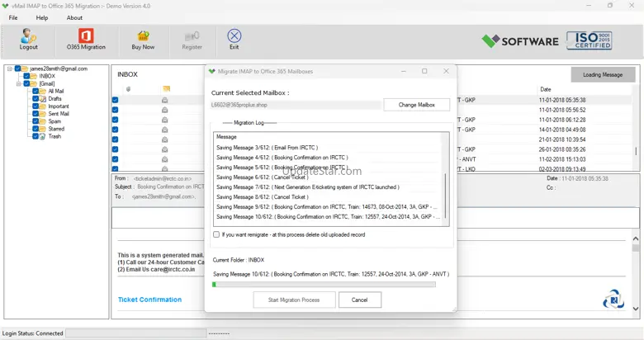This screenshot has width=644, height=340.
Task: Click the Logout toolbar icon
Action: tap(28, 36)
